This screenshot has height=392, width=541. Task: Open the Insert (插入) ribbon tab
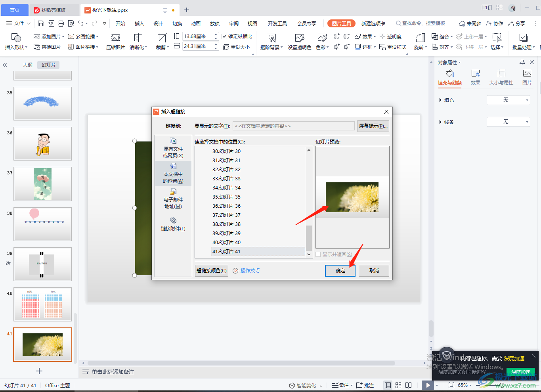pos(139,23)
